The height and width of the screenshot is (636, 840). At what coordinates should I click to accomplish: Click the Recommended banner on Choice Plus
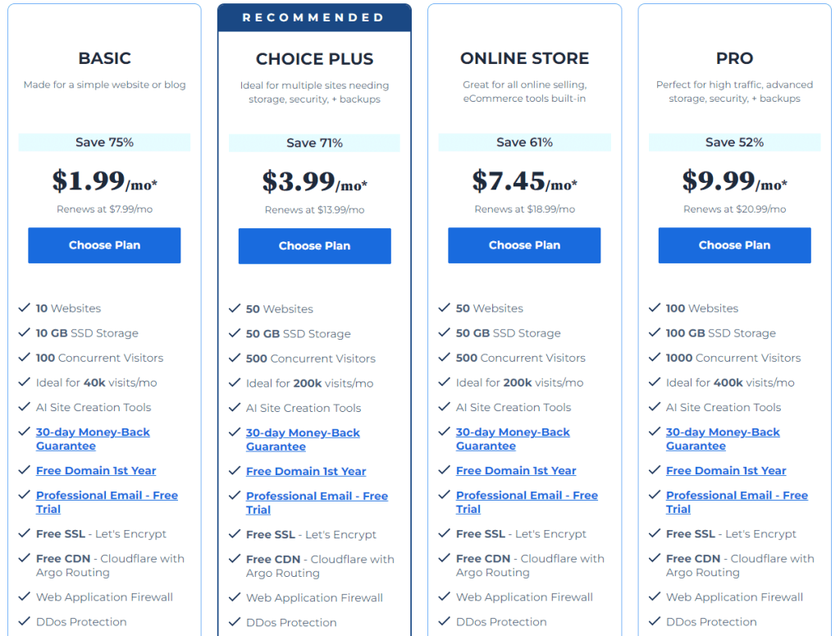314,18
